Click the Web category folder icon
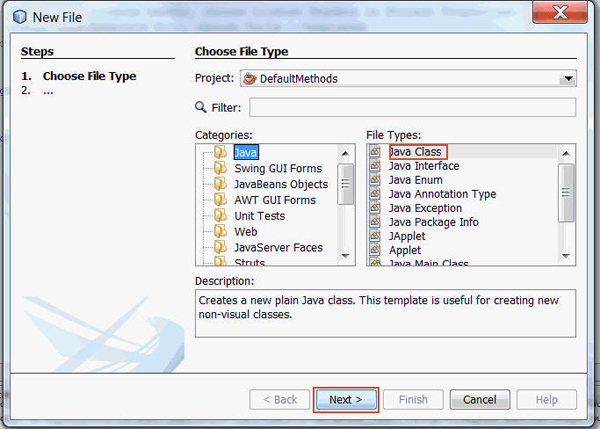Screen dimensions: 600x429 (220, 231)
